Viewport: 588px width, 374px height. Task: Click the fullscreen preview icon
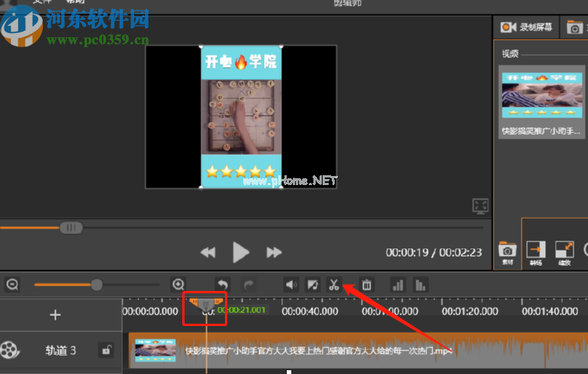[480, 206]
